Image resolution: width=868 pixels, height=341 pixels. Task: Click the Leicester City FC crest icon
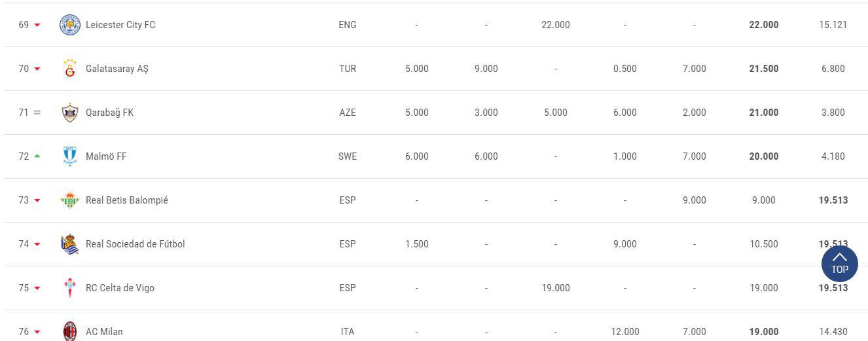[x=70, y=25]
